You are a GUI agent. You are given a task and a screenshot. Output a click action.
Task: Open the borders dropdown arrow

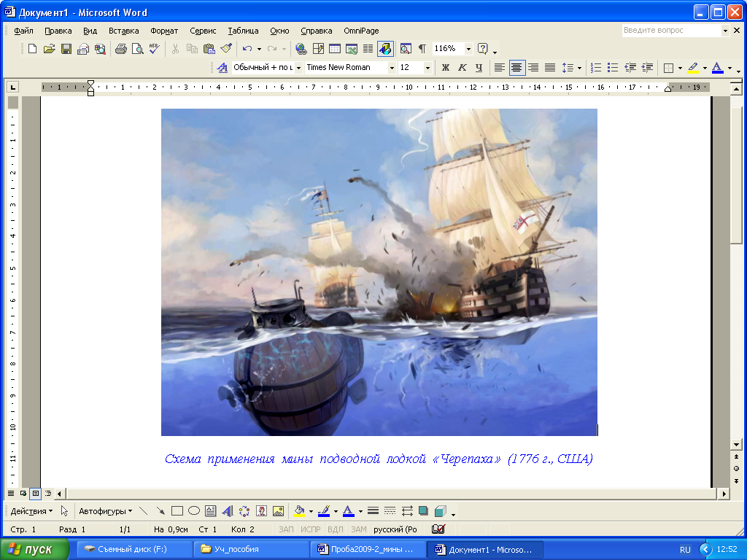680,68
